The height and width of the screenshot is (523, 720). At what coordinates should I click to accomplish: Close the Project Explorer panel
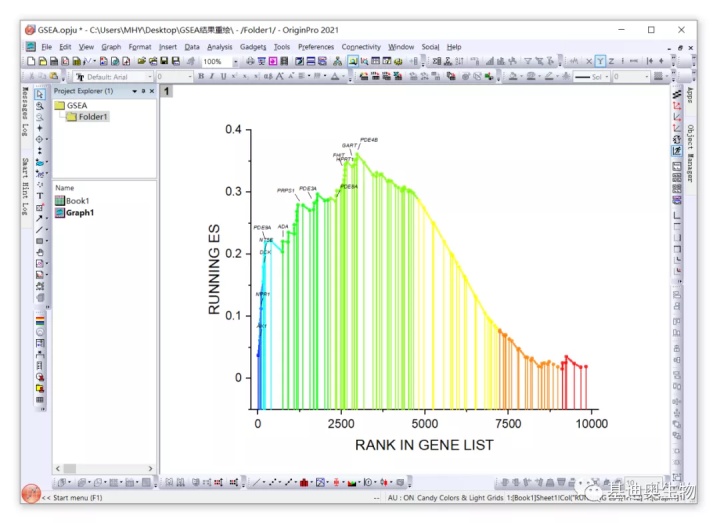tap(152, 91)
